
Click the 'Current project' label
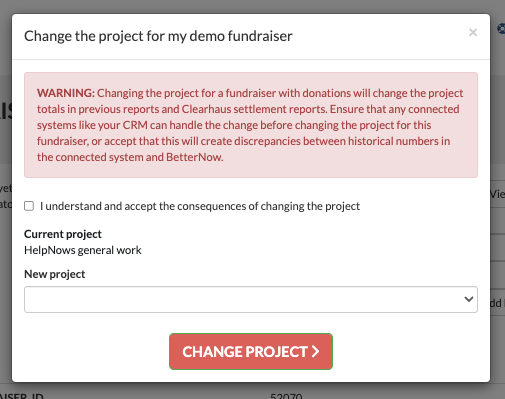[63, 234]
